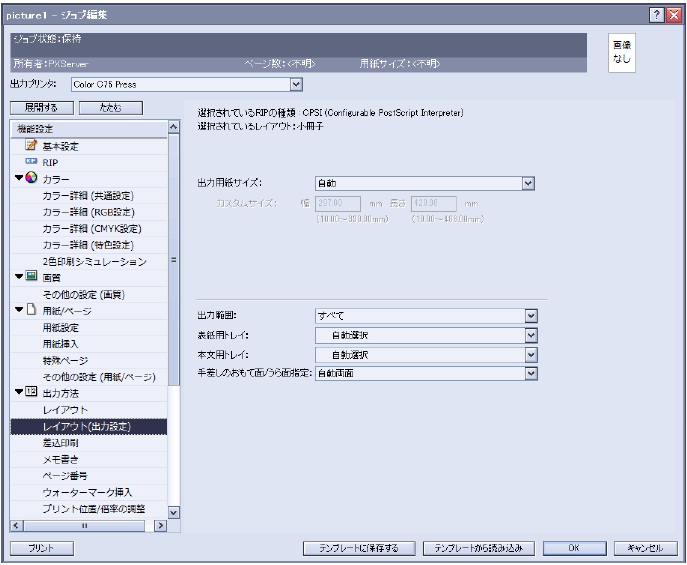Click the tree's vertical scrollbar down arrow
The image size is (687, 565).
173,511
